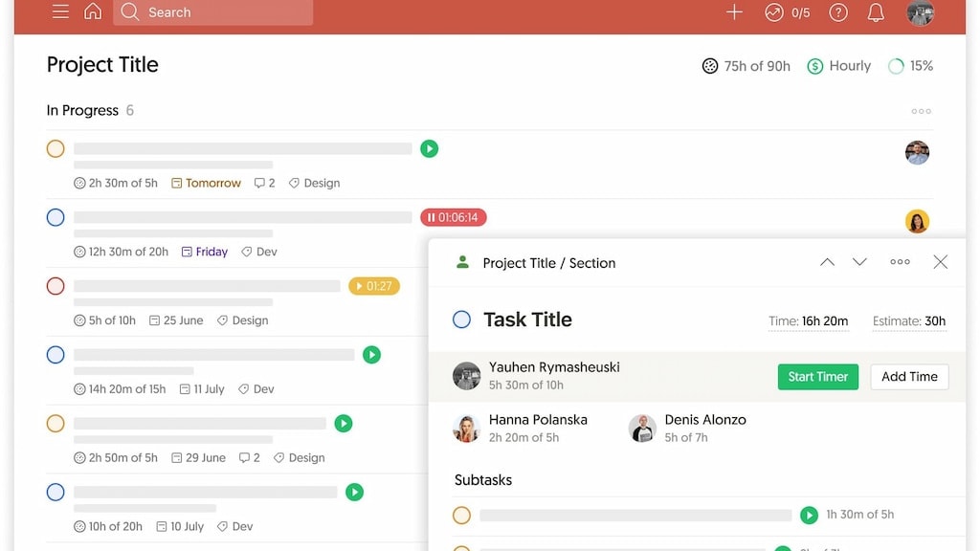Select assignee Yauhen Rymasheuski
Viewport: 980px width, 551px height.
coord(536,375)
